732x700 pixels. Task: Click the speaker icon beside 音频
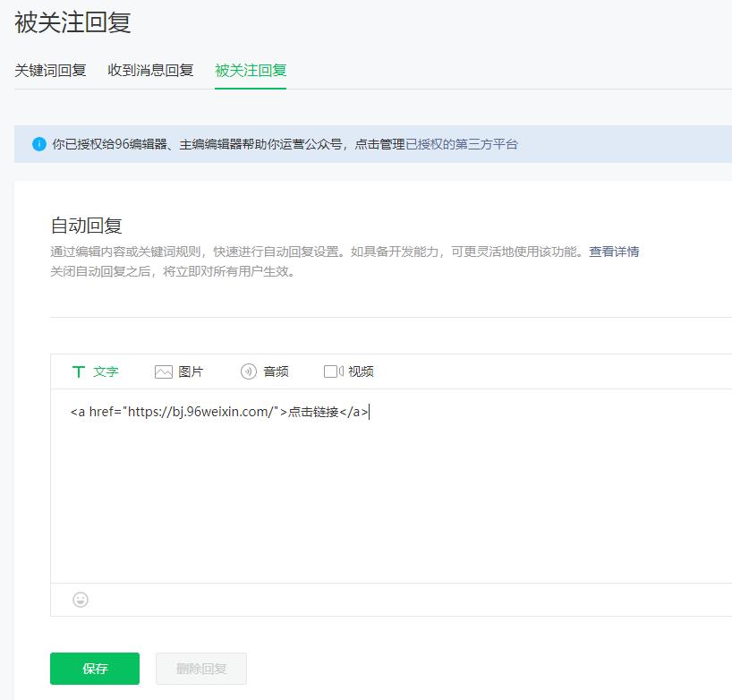(248, 370)
